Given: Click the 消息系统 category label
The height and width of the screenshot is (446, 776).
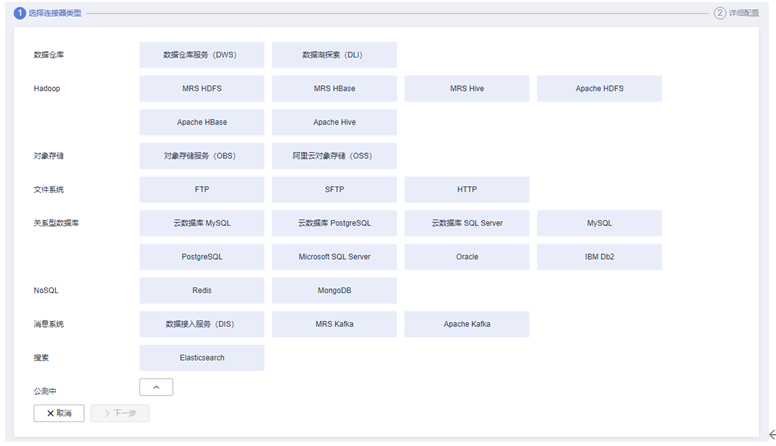Looking at the screenshot, I should click(x=48, y=324).
